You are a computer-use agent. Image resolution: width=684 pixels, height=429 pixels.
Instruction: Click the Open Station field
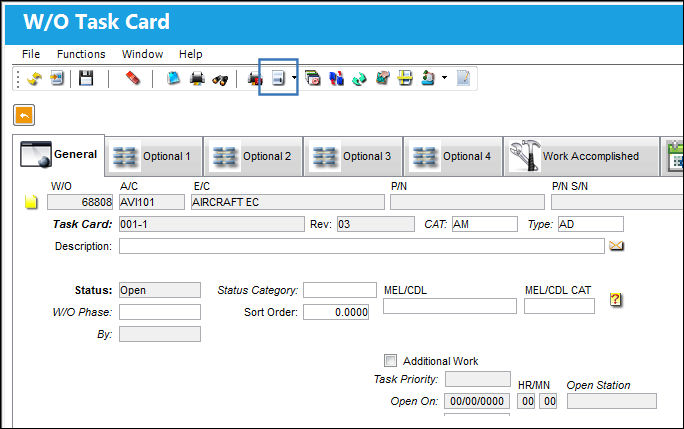point(612,401)
